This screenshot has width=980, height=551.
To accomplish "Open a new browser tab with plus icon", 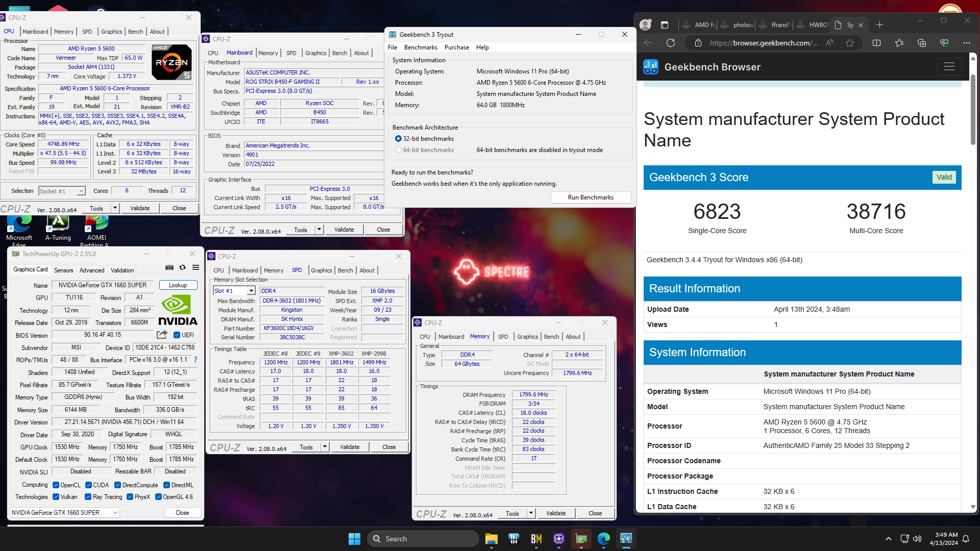I will [x=879, y=24].
